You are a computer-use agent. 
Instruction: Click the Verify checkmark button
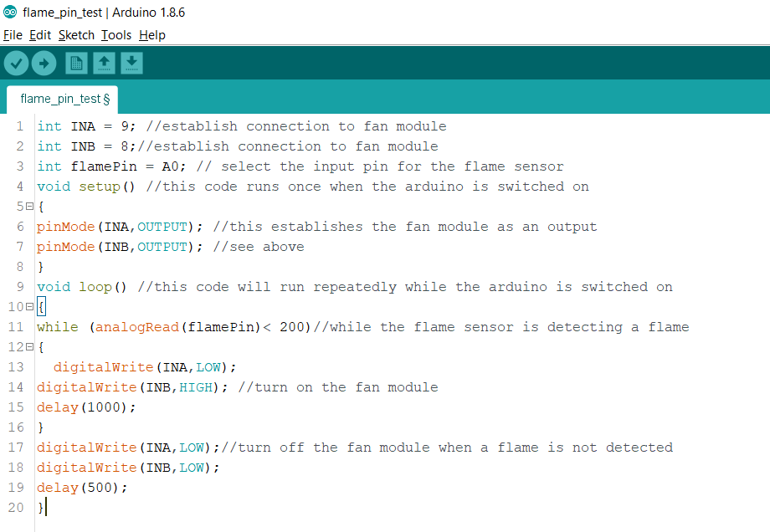pos(16,64)
